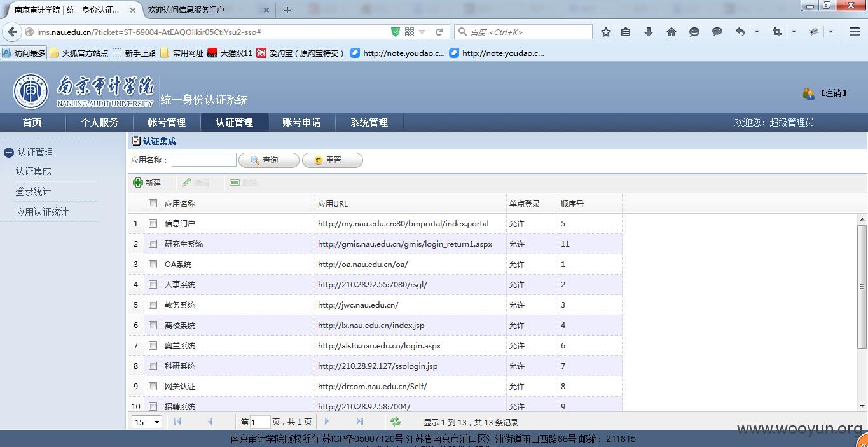
Task: Click the page number input field
Action: pos(260,422)
